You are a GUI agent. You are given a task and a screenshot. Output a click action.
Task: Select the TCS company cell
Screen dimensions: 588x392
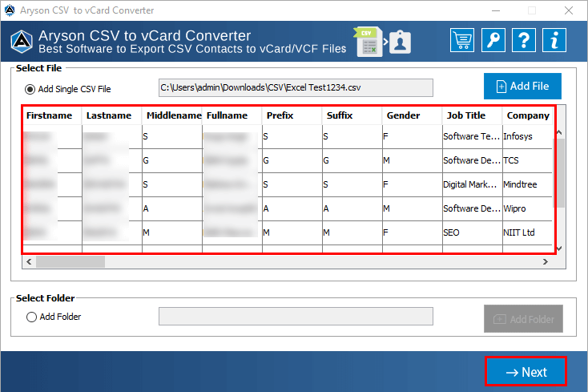(528, 160)
